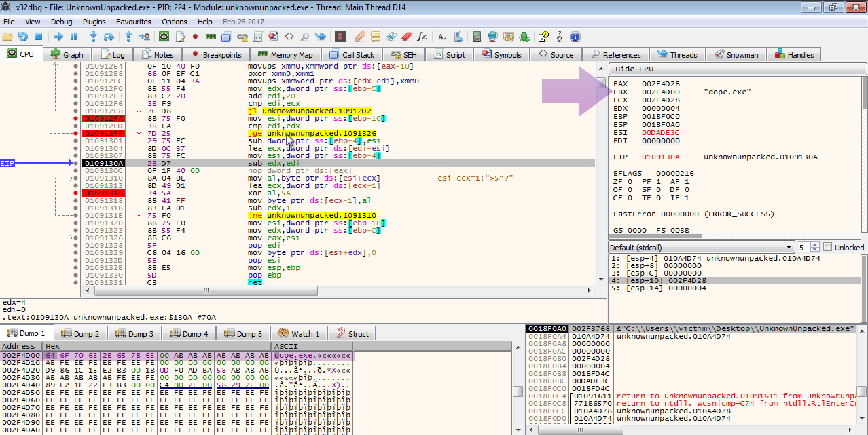Click the disassembly horizontal scrollbar thumb
This screenshot has height=435, width=868.
[206, 291]
